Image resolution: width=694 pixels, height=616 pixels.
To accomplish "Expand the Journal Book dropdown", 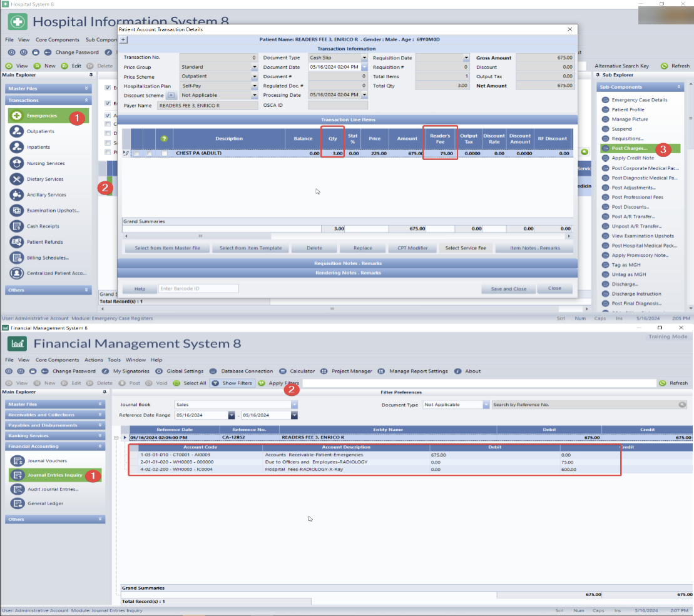I will tap(294, 405).
